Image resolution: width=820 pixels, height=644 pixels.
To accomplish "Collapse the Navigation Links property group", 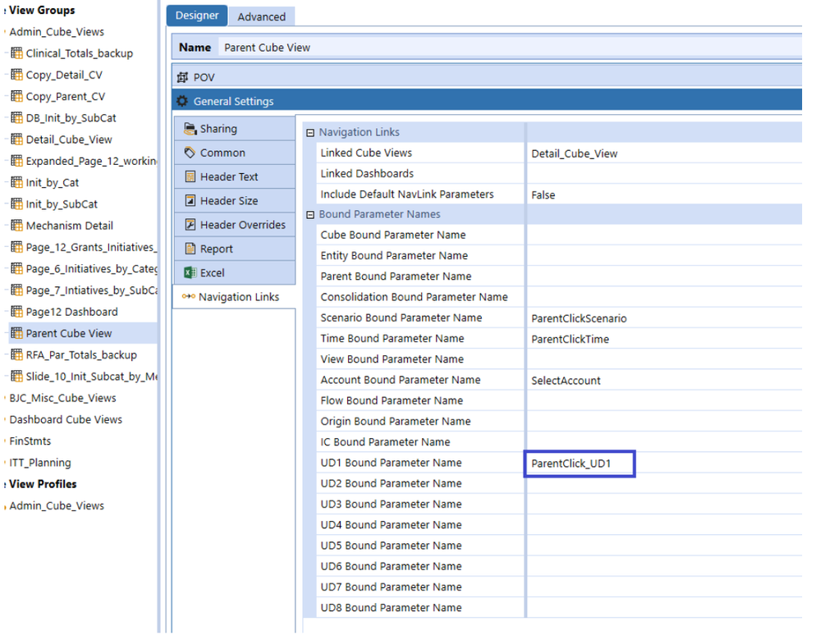I will (x=310, y=133).
